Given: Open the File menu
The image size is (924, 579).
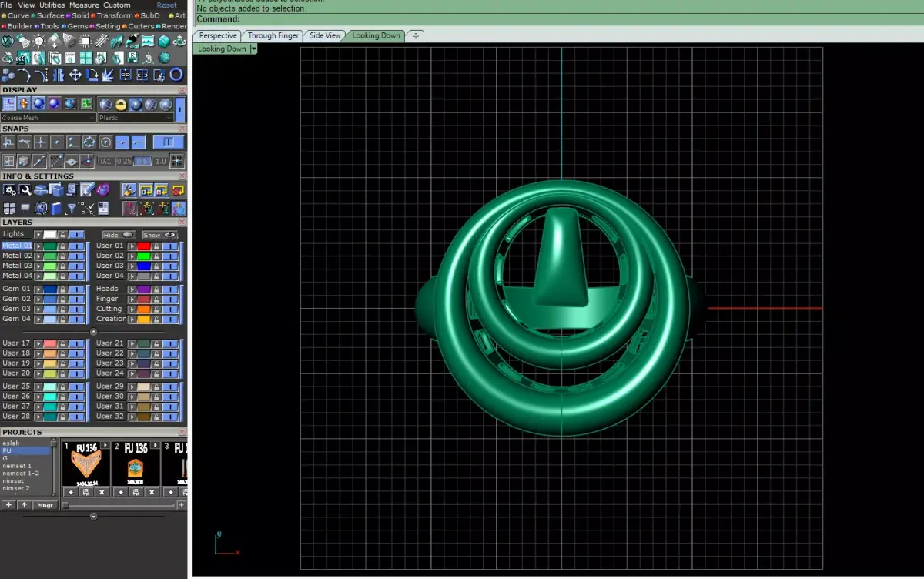Looking at the screenshot, I should tap(6, 5).
